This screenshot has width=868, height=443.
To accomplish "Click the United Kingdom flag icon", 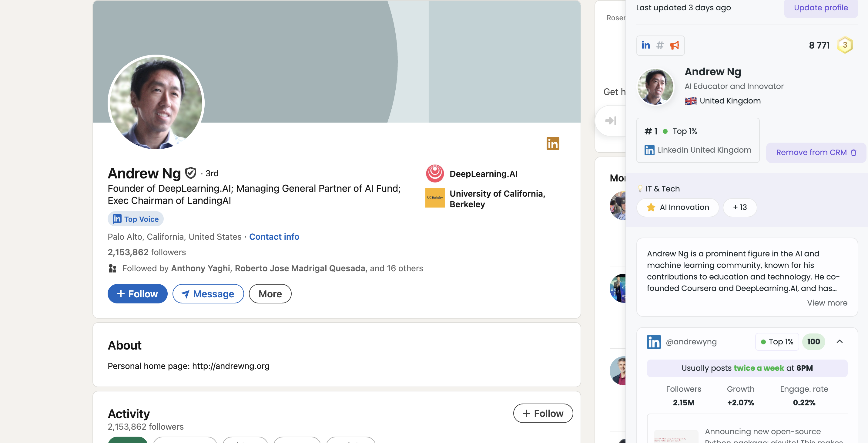I will [690, 101].
